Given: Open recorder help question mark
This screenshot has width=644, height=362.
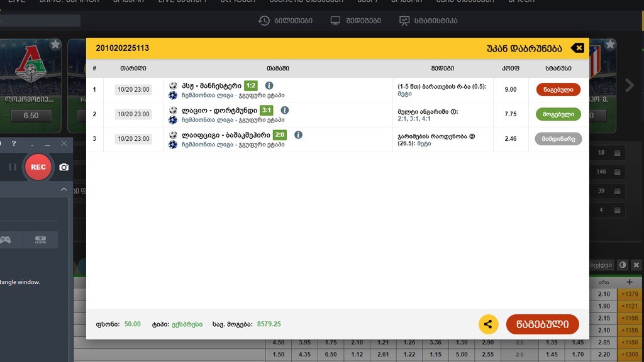Looking at the screenshot, I should pyautogui.click(x=14, y=143).
